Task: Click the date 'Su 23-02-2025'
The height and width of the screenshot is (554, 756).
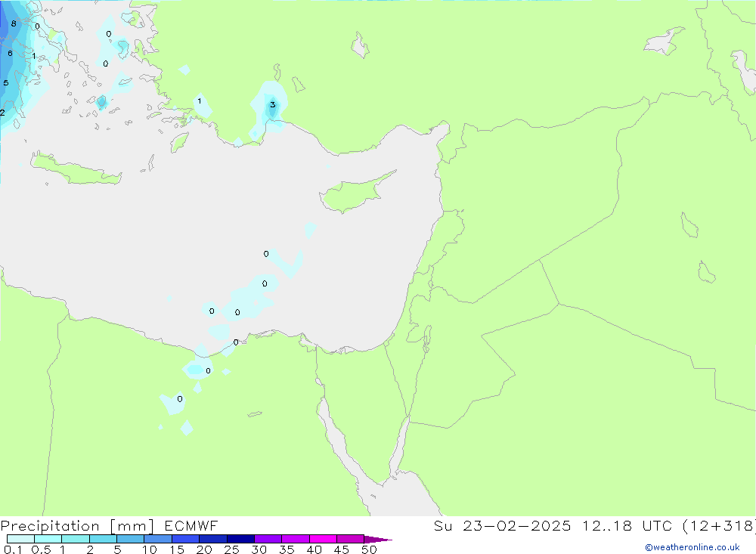Action: [502, 525]
